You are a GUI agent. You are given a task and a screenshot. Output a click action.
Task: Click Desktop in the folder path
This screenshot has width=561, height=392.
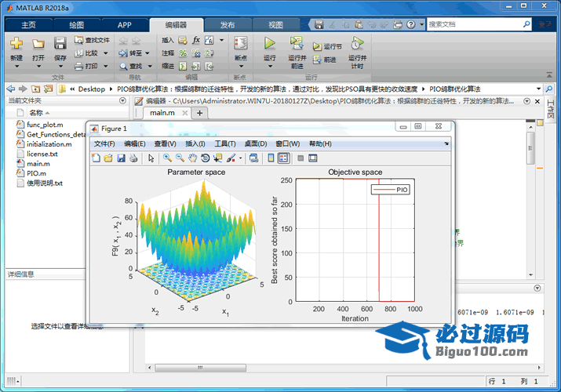click(92, 89)
